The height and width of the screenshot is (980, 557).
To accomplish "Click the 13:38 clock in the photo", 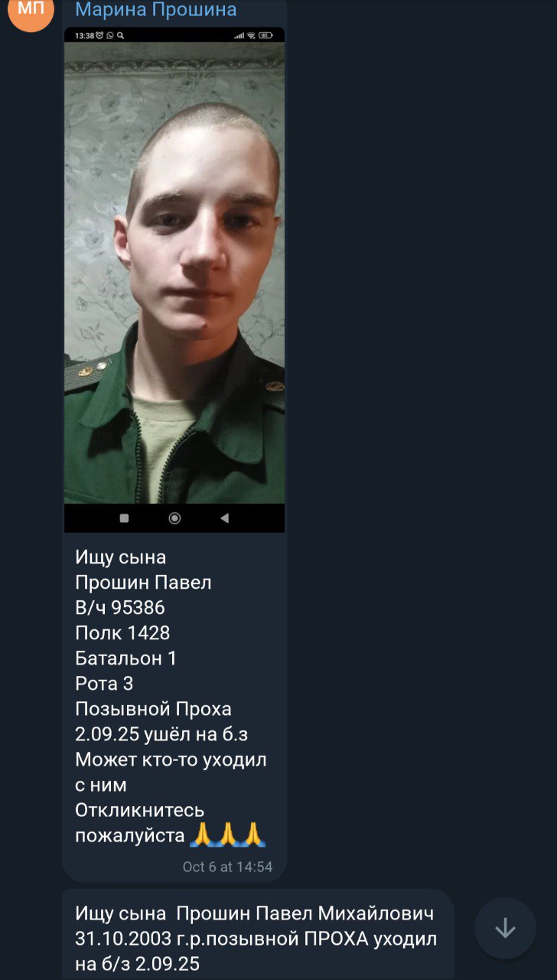I will [x=84, y=35].
